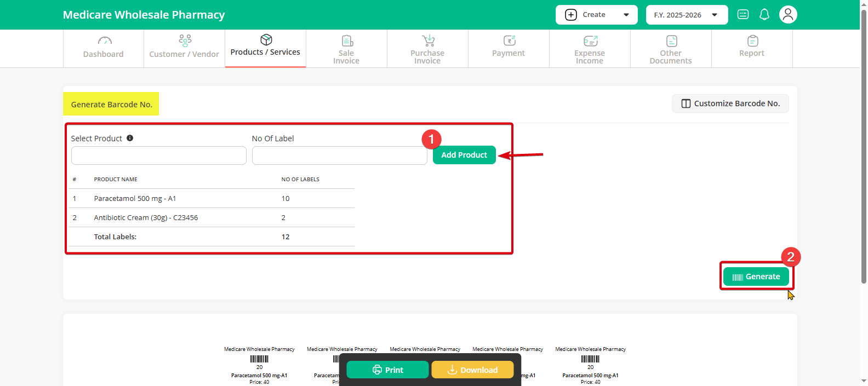The width and height of the screenshot is (868, 386).
Task: Open Purchase Invoice section
Action: (427, 48)
